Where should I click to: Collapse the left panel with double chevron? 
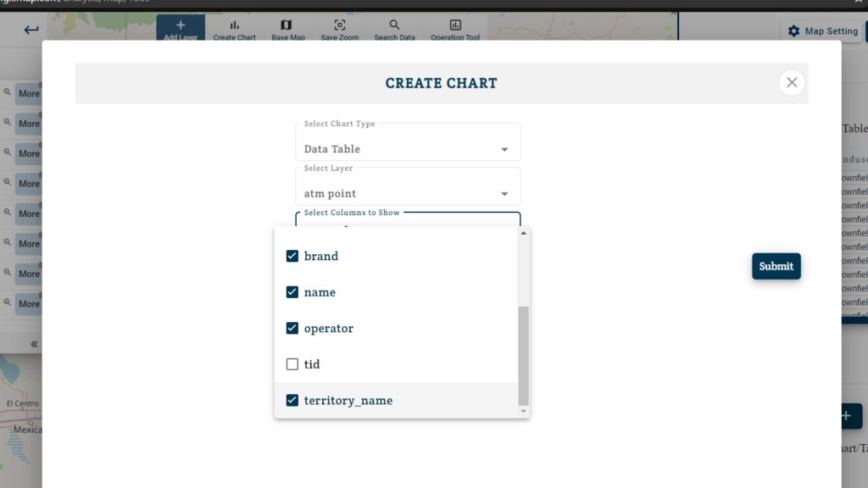pos(35,344)
